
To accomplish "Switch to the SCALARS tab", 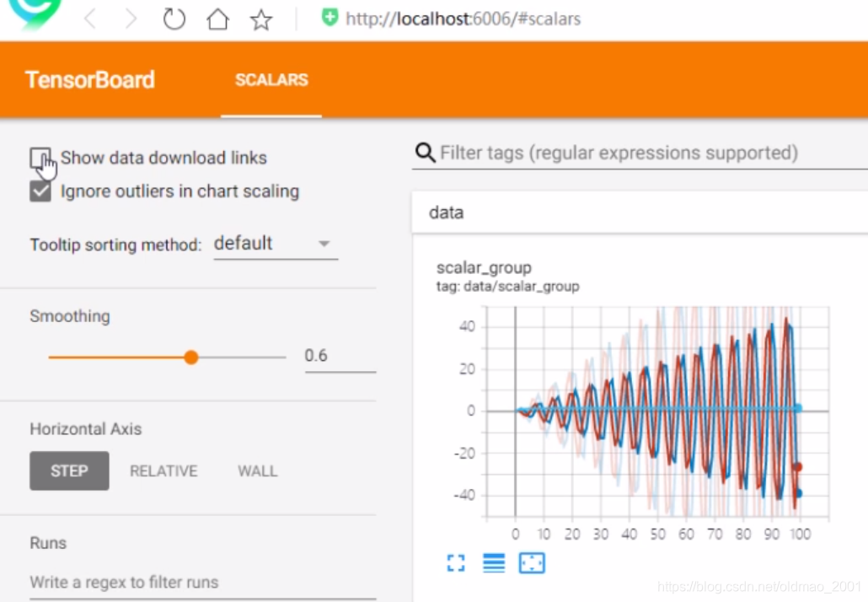I will point(271,80).
